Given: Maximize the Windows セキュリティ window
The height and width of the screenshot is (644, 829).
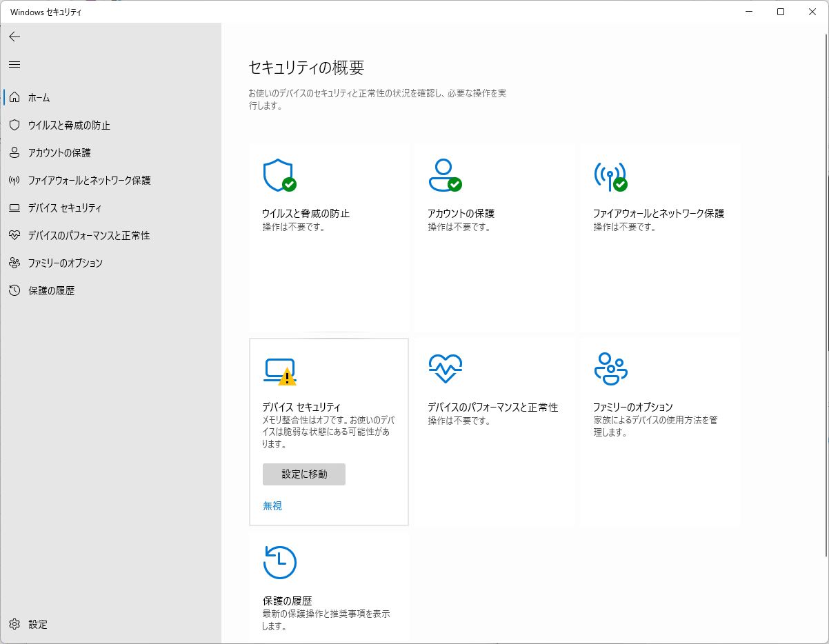Looking at the screenshot, I should point(781,12).
